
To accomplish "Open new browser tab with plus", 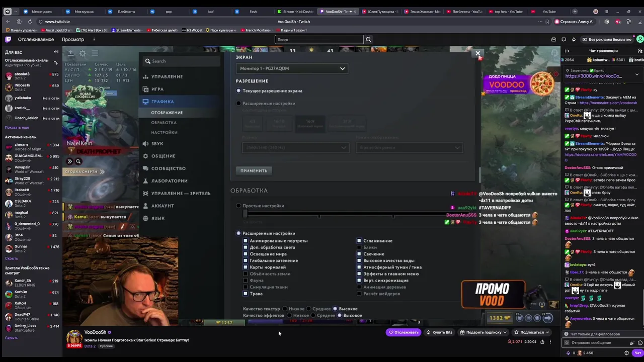I will point(575,11).
